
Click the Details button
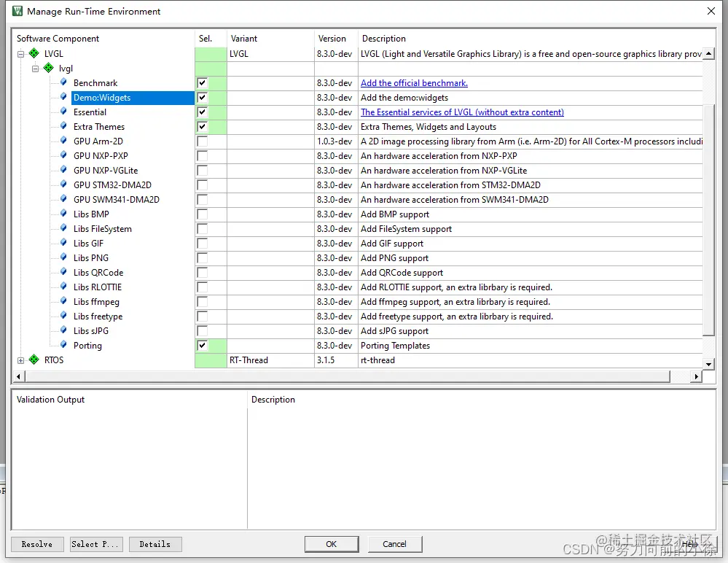pos(155,544)
